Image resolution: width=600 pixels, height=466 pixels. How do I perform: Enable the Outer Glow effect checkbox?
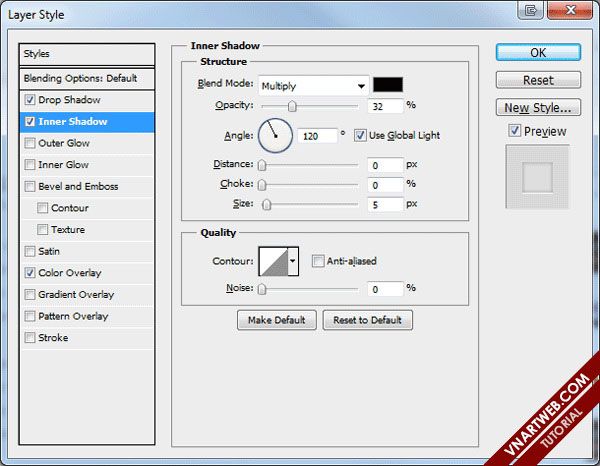pos(30,143)
